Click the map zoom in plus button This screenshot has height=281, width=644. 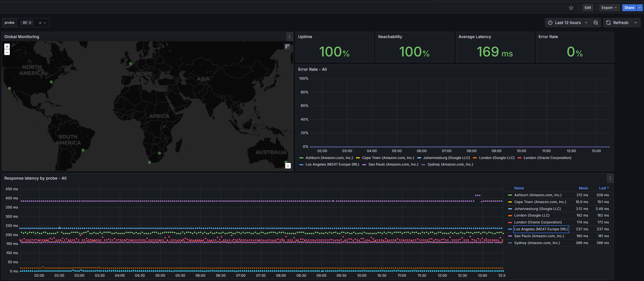pos(7,46)
